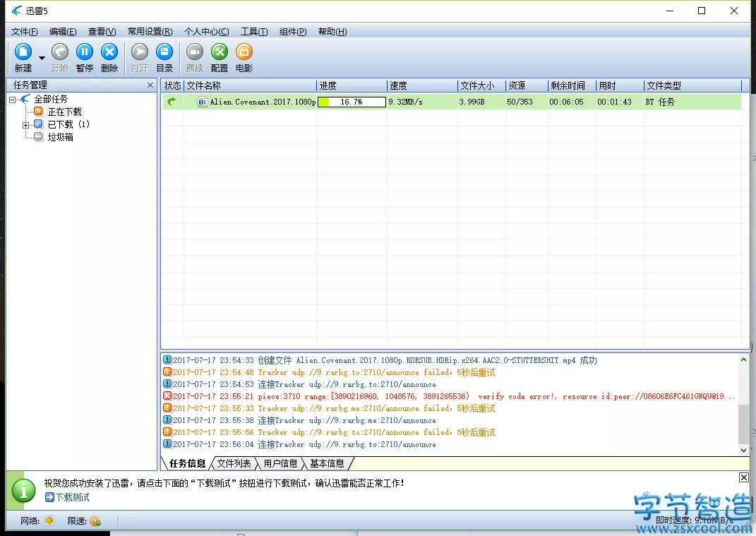Image resolution: width=756 pixels, height=536 pixels.
Task: Click the 限速 speed limit icon
Action: [95, 521]
